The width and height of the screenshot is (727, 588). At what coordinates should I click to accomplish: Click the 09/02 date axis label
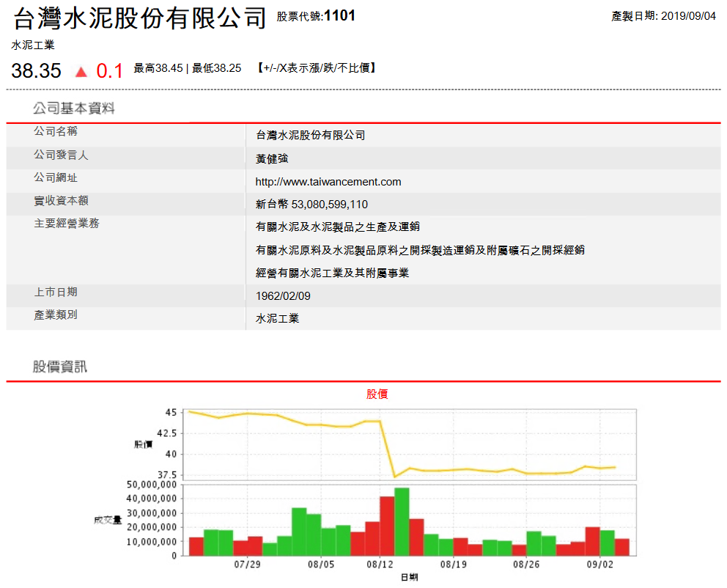[600, 565]
